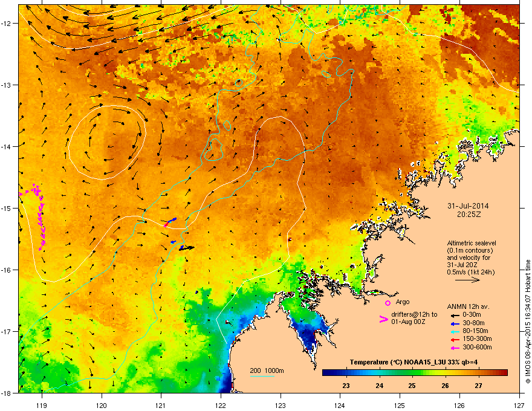
Task: Click the color bar tick label 26
Action: [445, 386]
